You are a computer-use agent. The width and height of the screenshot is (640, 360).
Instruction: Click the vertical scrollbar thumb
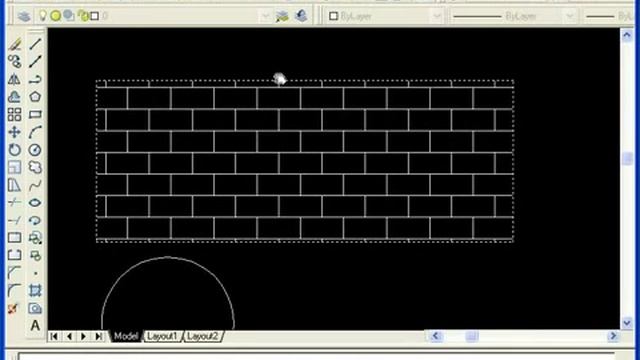627,159
